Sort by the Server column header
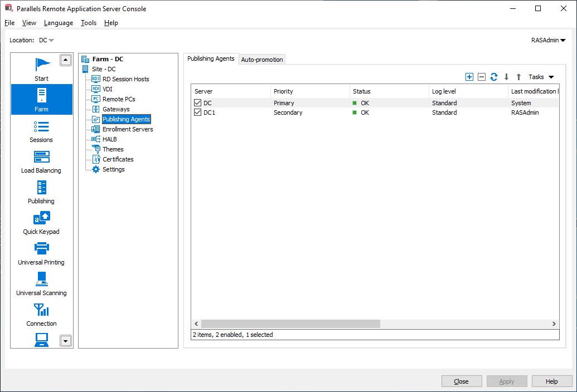The image size is (577, 392). point(231,91)
